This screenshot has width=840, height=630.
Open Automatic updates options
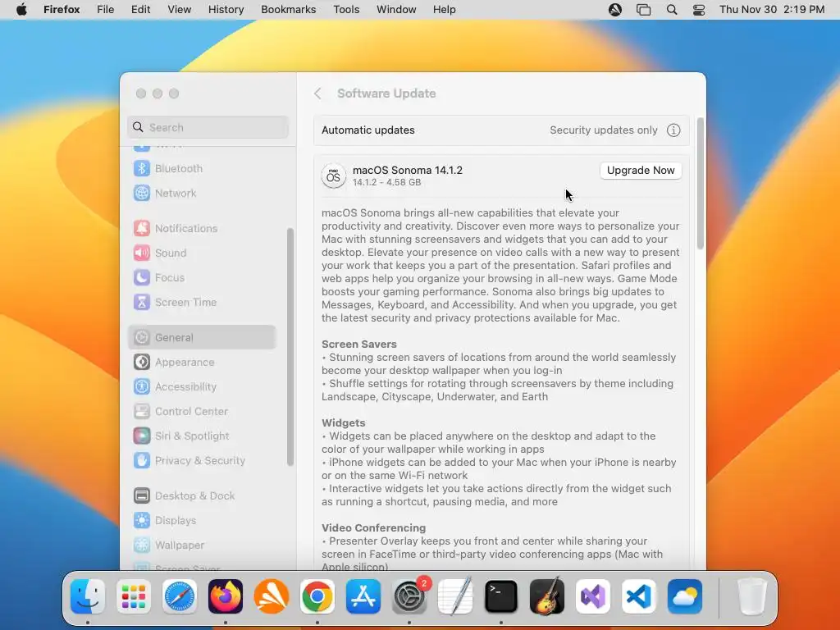pos(501,130)
